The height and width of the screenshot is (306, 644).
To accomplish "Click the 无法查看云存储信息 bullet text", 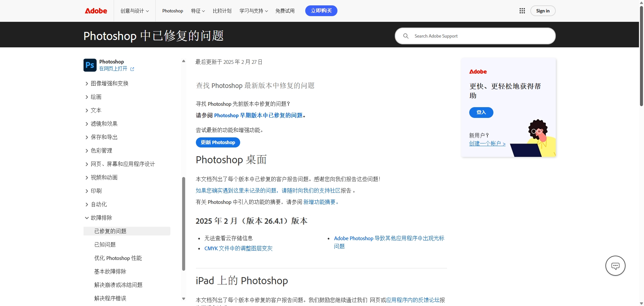I will click(x=229, y=238).
